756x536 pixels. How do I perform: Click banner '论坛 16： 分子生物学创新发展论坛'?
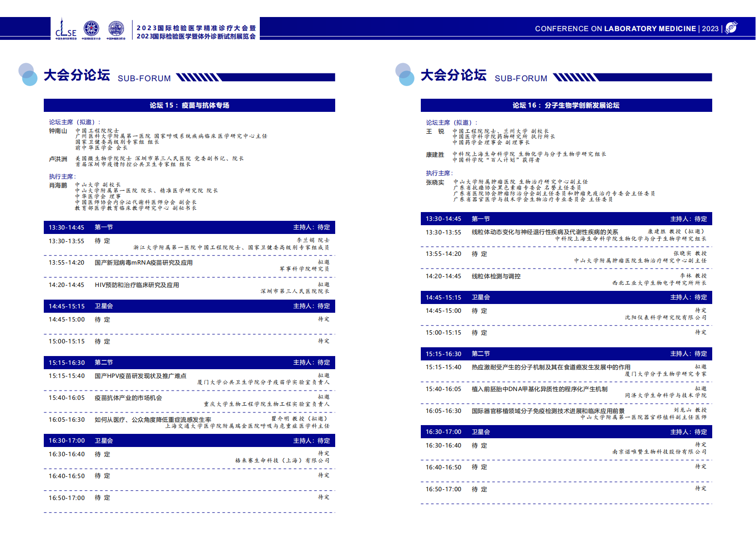pos(566,105)
